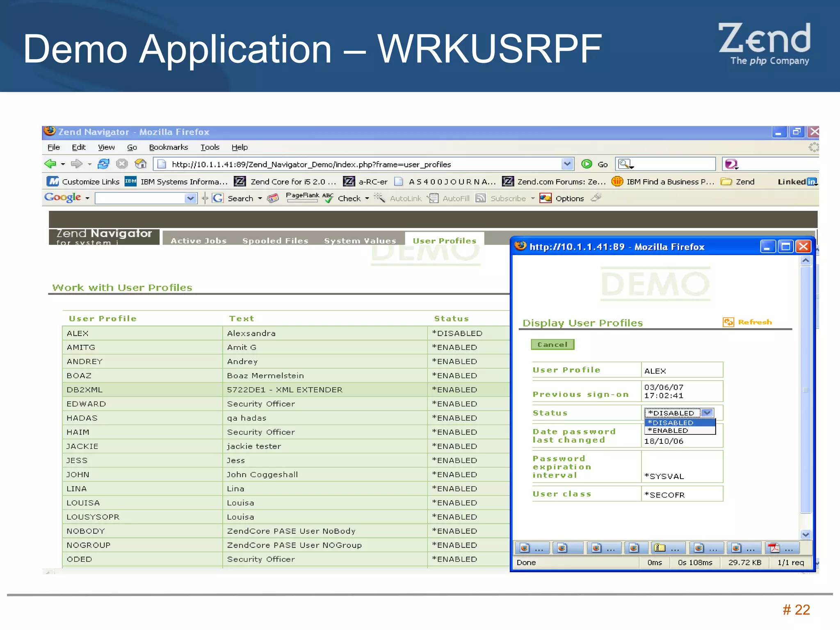840x630 pixels.
Task: Open the Edit menu
Action: 79,147
